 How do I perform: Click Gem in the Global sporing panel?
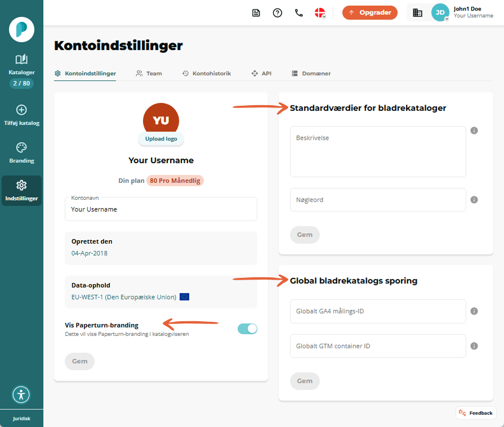[x=305, y=381]
